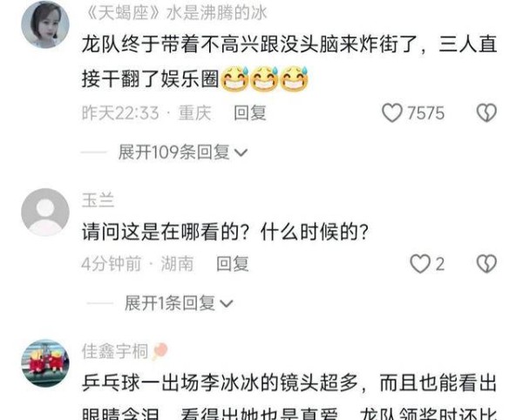Open the 天蝎座 commenter's avatar
Image resolution: width=523 pixels, height=420 pixels.
tap(45, 24)
